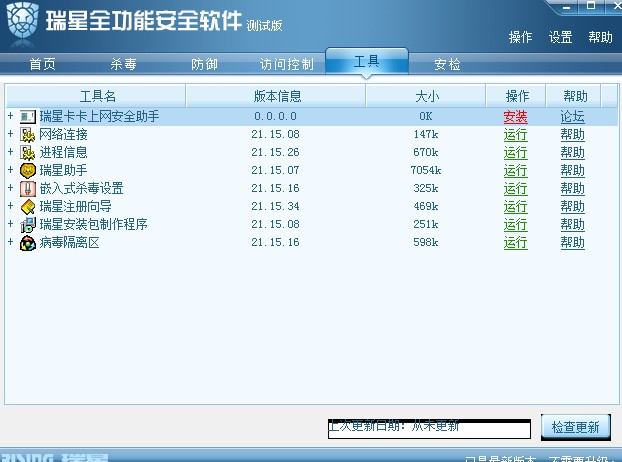Expand the 网络连接 row
Screen dimensions: 622x462
11,134
